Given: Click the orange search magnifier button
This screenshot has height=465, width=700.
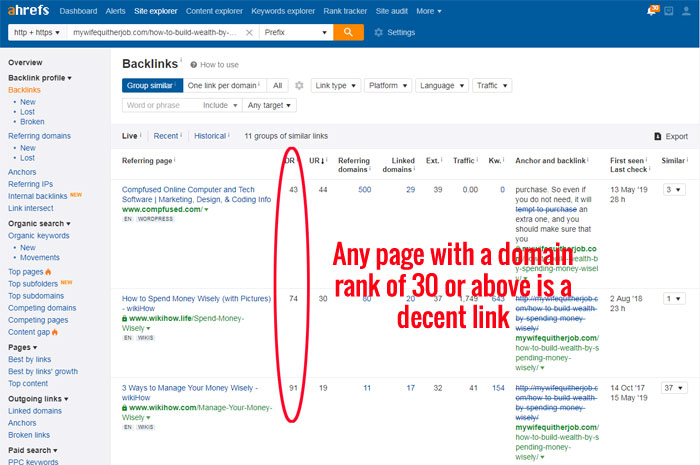Looking at the screenshot, I should (x=348, y=32).
